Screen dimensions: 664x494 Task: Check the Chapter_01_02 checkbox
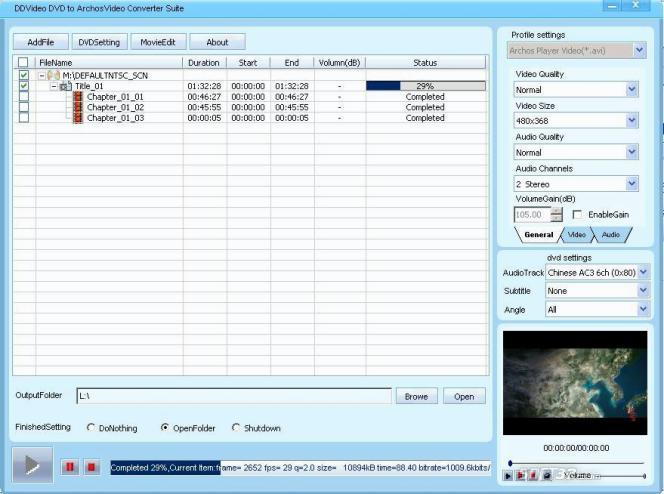[x=24, y=107]
